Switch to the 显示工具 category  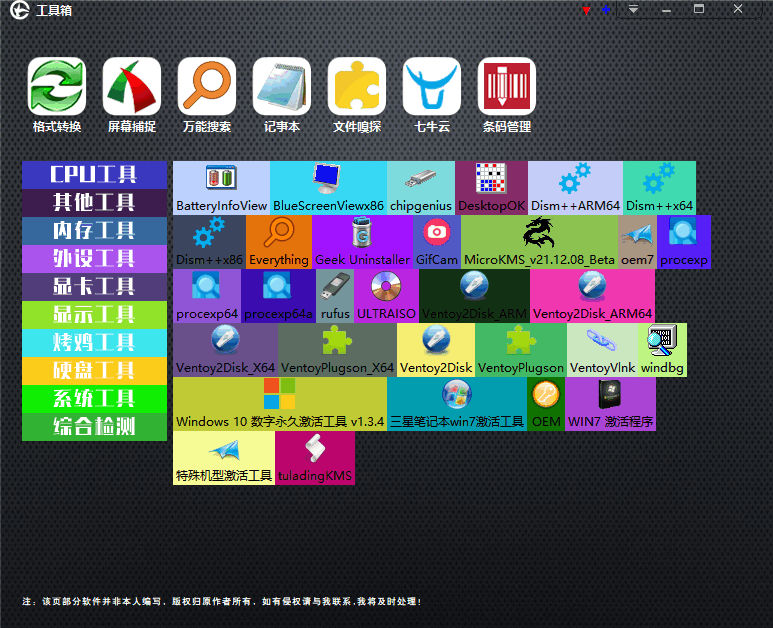(x=95, y=315)
